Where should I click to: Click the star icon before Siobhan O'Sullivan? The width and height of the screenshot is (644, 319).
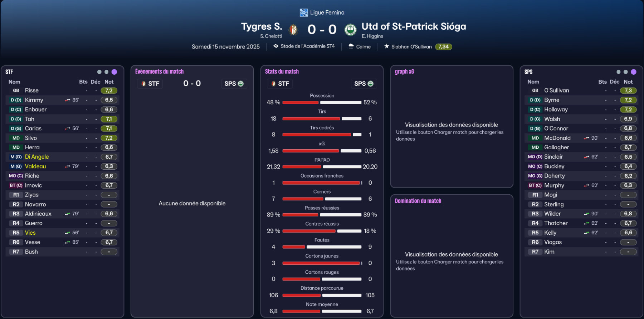click(386, 46)
